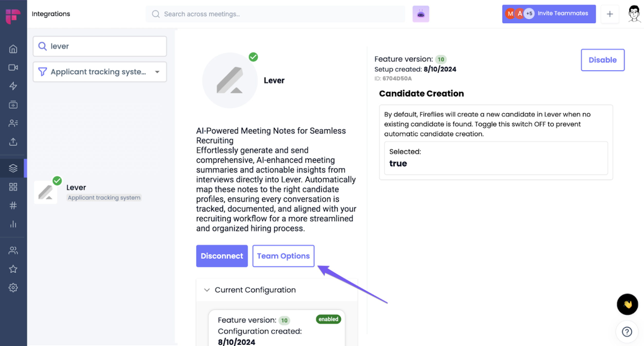Open the apps grid icon in sidebar
The image size is (644, 346).
click(x=13, y=187)
